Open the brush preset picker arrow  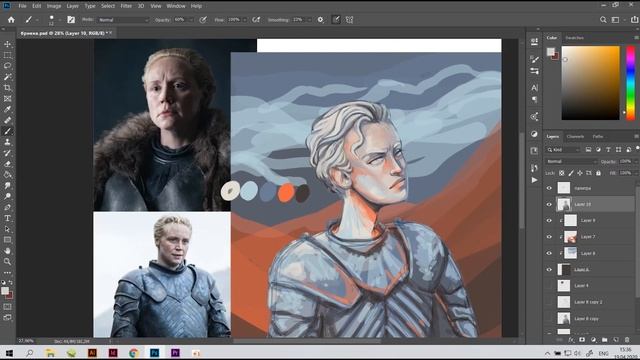tap(60, 20)
